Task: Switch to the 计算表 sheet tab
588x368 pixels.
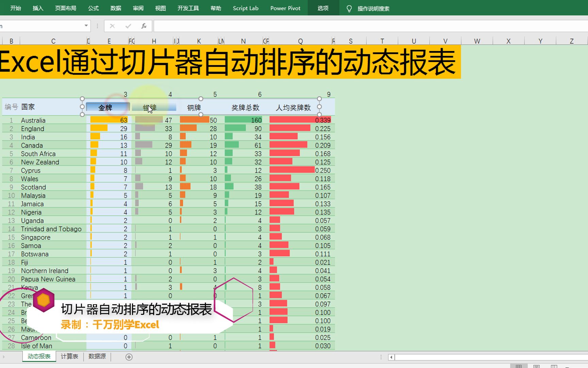Action: [69, 356]
